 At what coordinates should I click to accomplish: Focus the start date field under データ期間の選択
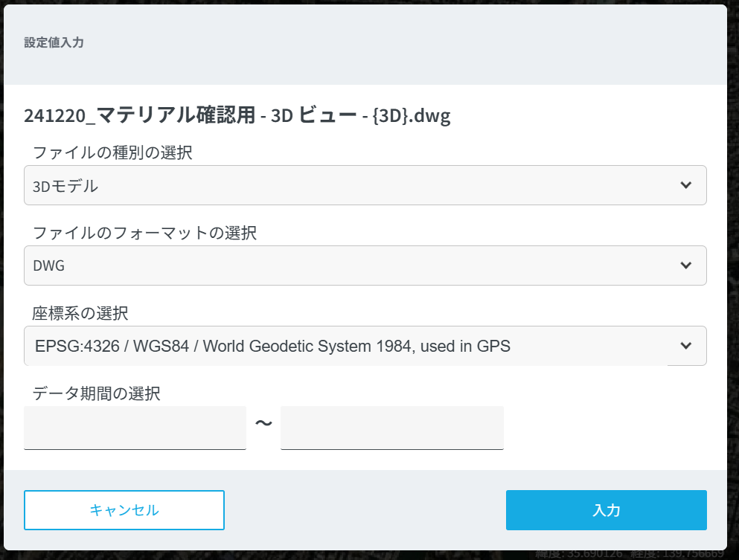point(135,428)
